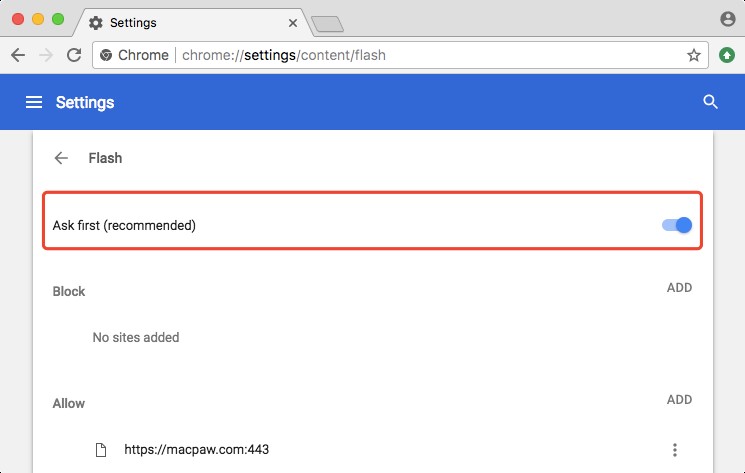Open the user profile icon

pyautogui.click(x=727, y=19)
